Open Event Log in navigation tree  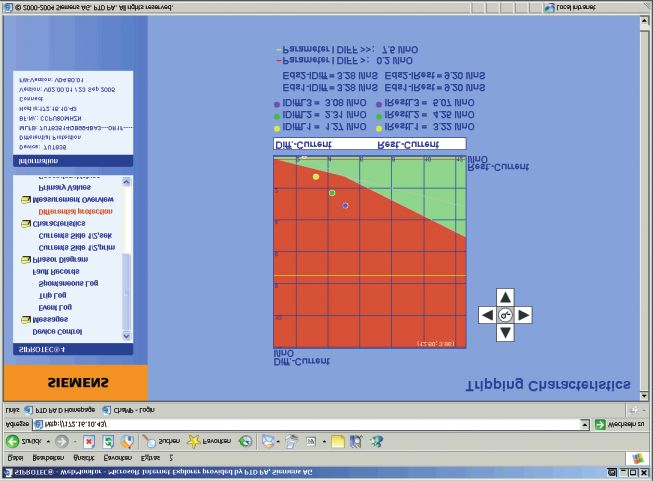coord(55,308)
